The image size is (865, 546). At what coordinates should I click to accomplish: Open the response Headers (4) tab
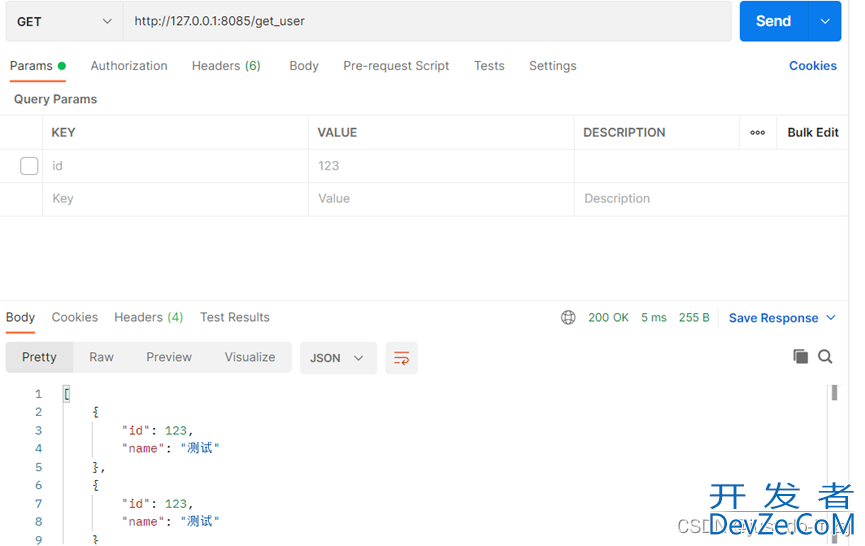[x=148, y=317]
